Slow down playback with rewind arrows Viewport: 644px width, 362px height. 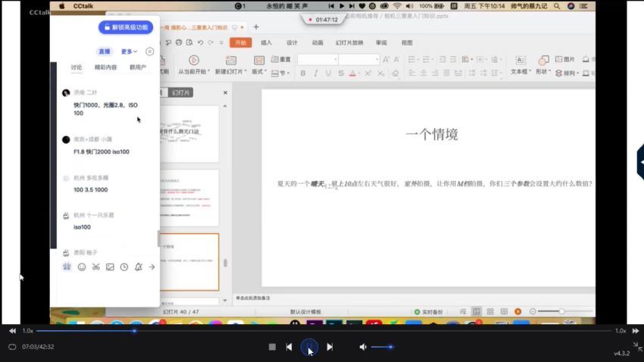[x=13, y=331]
